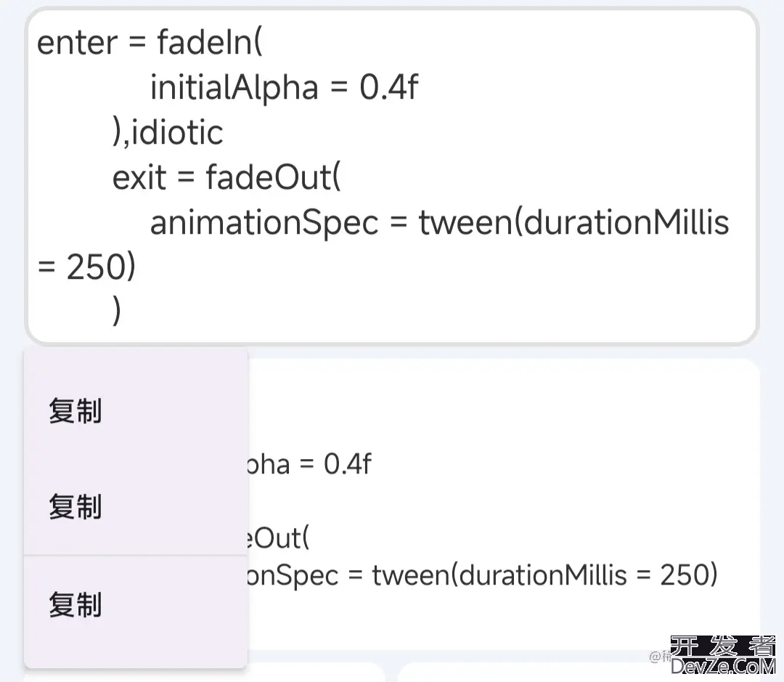Click the 开发者 watermark text
784x682 pixels.
point(723,645)
